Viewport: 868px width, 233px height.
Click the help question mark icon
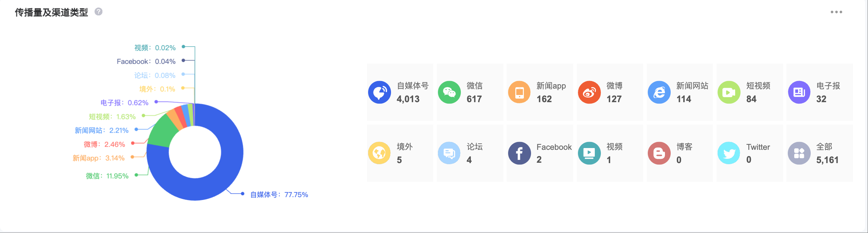98,12
